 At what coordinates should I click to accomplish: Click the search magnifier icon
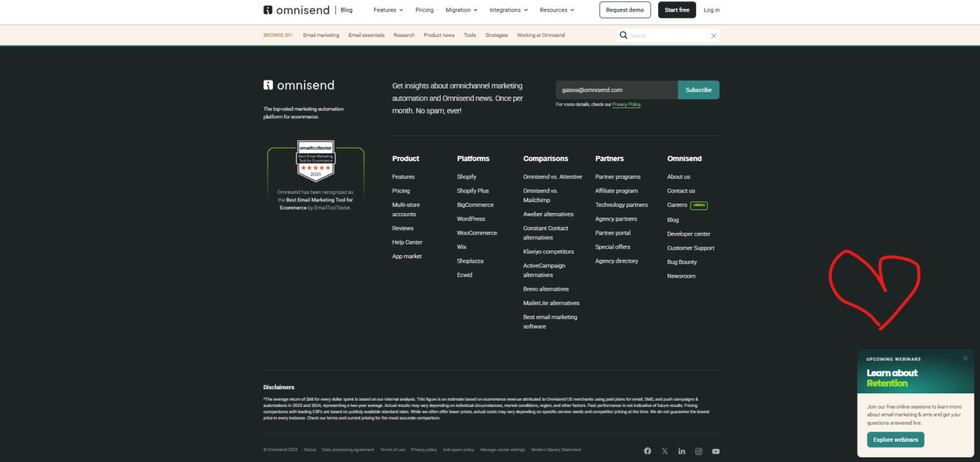[x=623, y=35]
